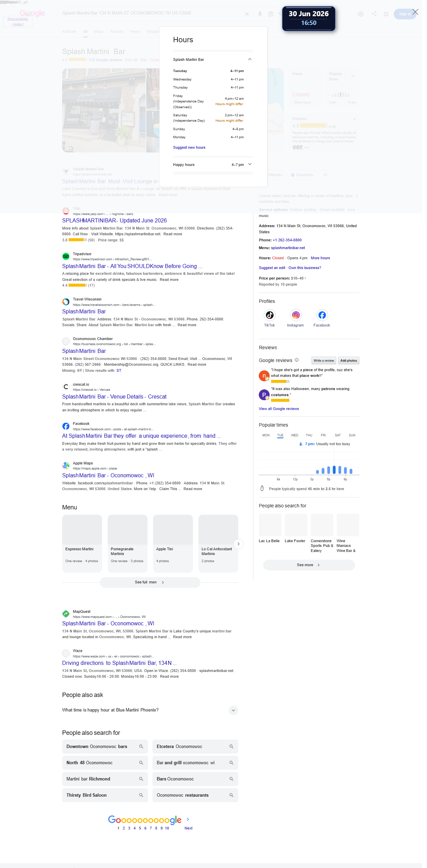Image resolution: width=427 pixels, height=868 pixels.
Task: Click Own this business link
Action: click(x=305, y=268)
